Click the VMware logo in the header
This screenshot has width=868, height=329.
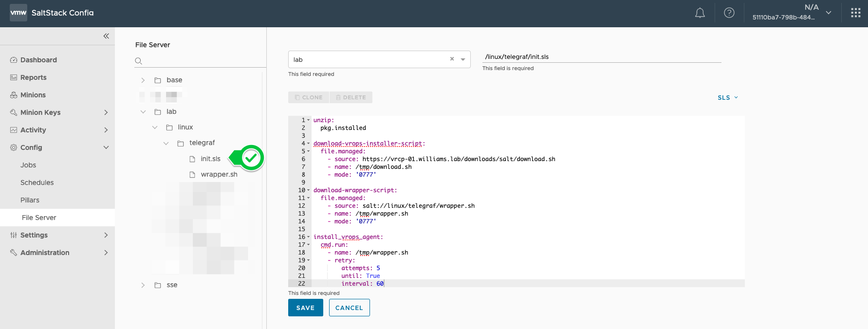click(18, 13)
